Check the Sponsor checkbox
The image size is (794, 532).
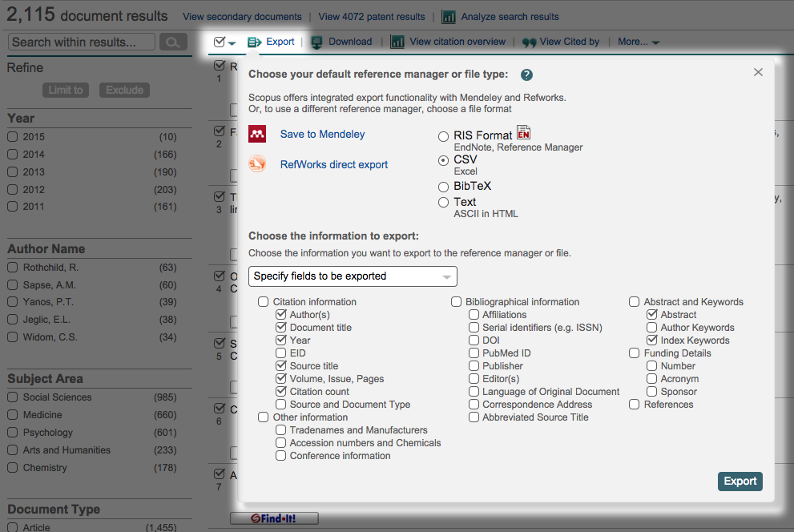(x=651, y=391)
